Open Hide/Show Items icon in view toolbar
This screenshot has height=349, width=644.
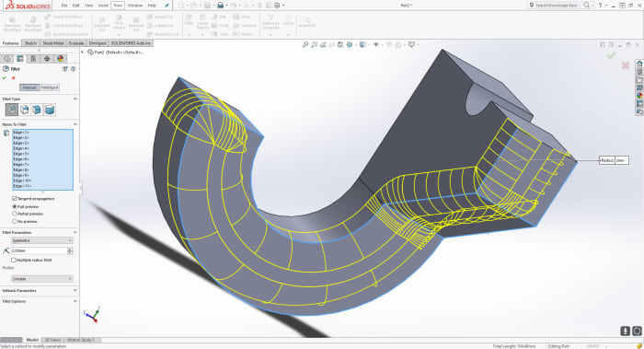coord(375,45)
